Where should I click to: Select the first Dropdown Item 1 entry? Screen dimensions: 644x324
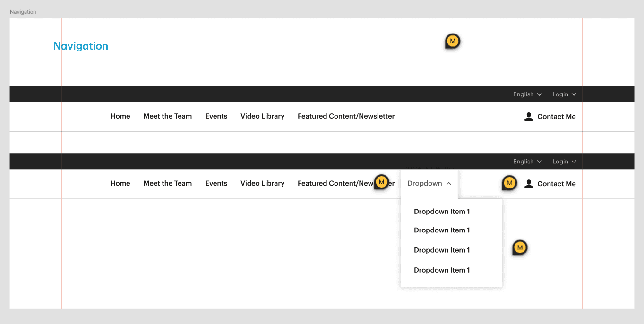[x=442, y=212]
